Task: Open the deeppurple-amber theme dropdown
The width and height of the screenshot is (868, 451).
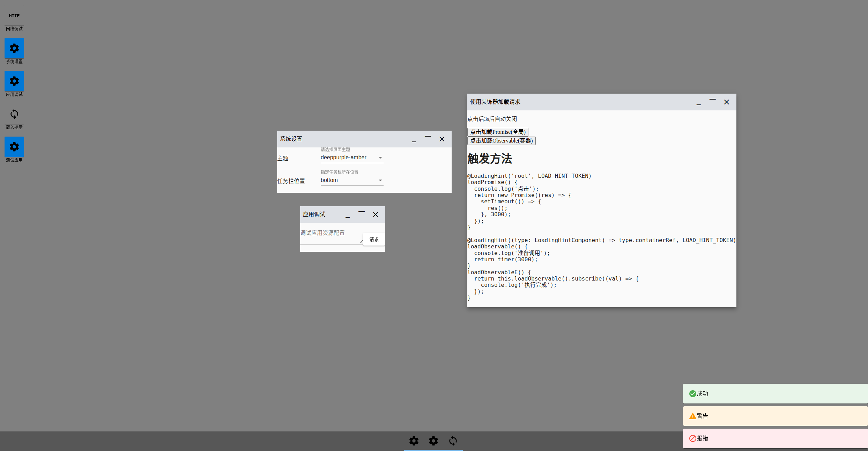Action: click(352, 158)
